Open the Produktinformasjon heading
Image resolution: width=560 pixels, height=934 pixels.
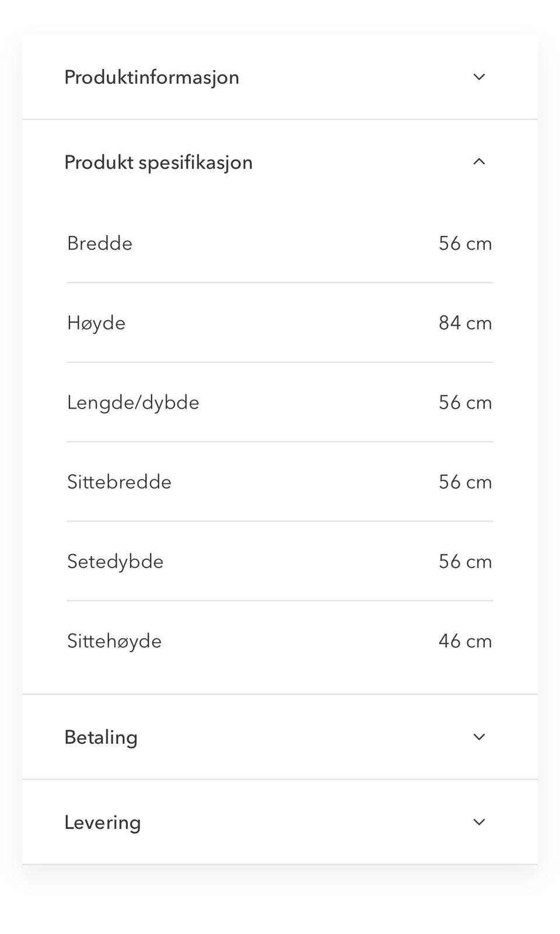(152, 78)
